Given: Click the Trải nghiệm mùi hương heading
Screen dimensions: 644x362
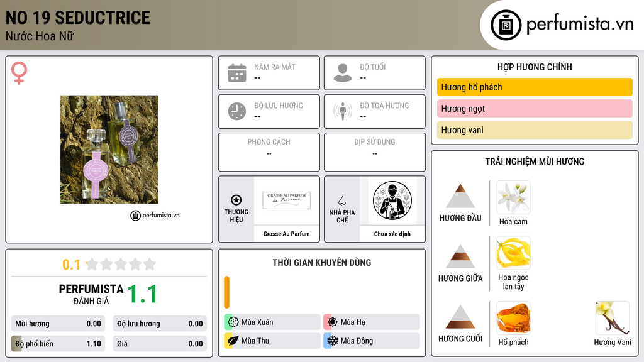Looking at the screenshot, I should tap(535, 162).
